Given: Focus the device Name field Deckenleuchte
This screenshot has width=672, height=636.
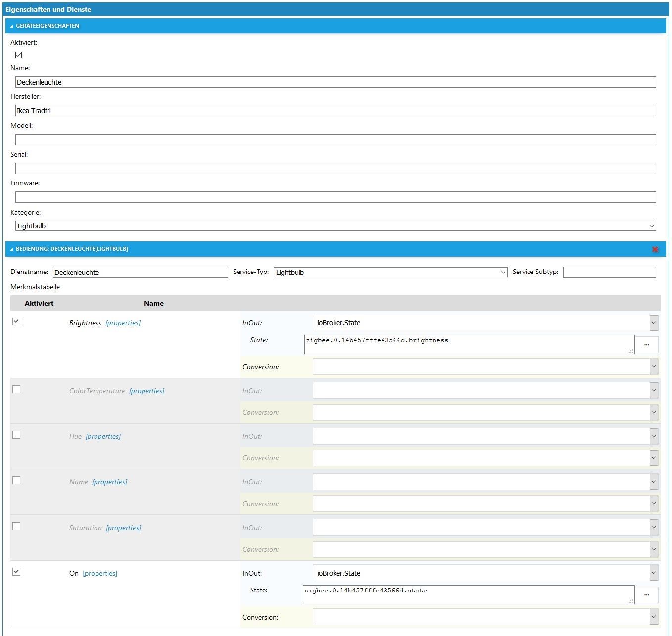Looking at the screenshot, I should [x=336, y=82].
